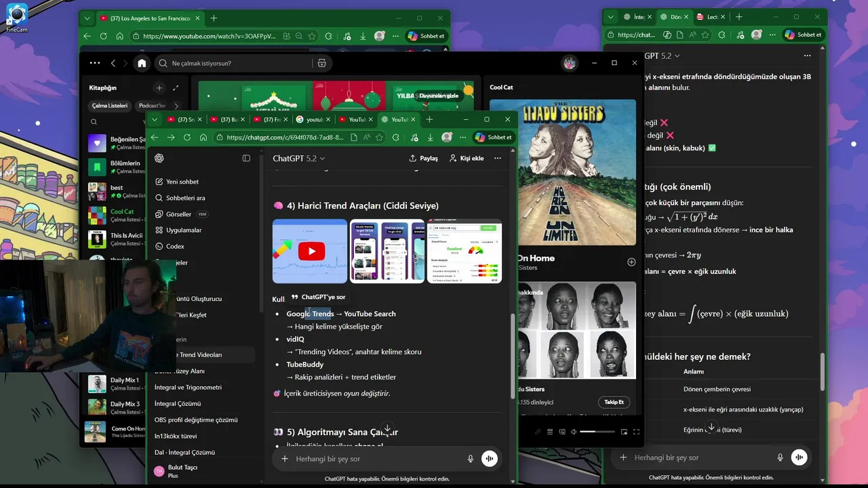Image resolution: width=868 pixels, height=488 pixels.
Task: Expand Spotify library panel arrows icon
Action: click(176, 88)
